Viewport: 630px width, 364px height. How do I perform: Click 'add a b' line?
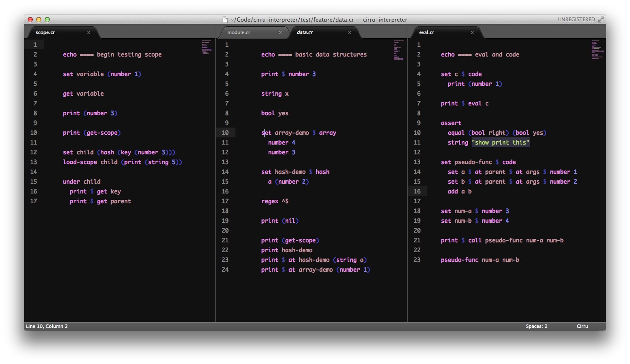coord(460,191)
